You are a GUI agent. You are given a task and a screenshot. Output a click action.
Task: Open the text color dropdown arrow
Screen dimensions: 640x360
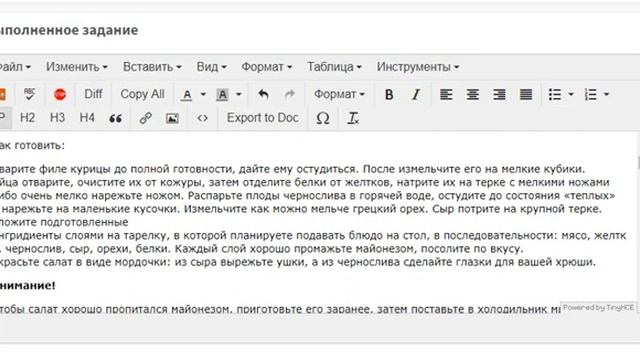point(203,95)
